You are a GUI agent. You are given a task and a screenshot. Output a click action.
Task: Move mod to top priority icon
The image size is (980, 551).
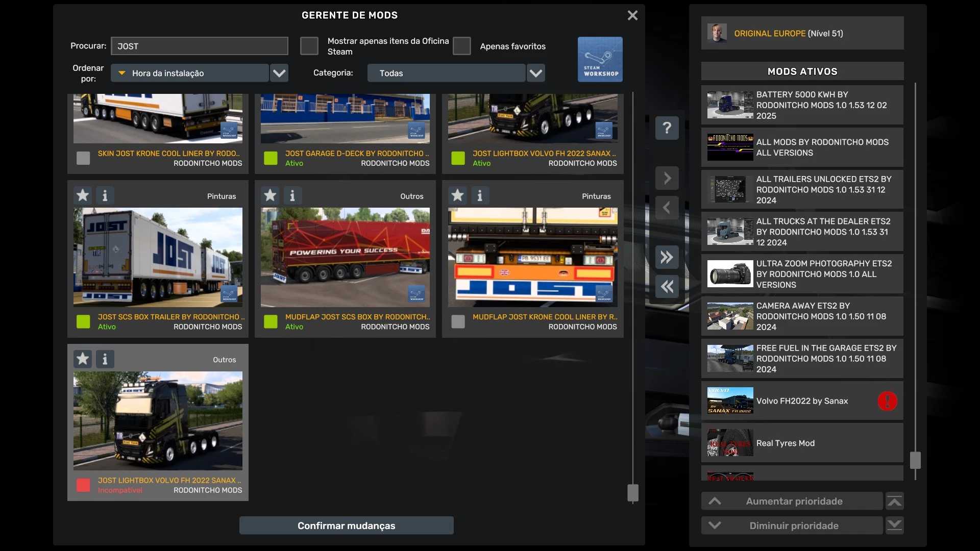(x=894, y=502)
